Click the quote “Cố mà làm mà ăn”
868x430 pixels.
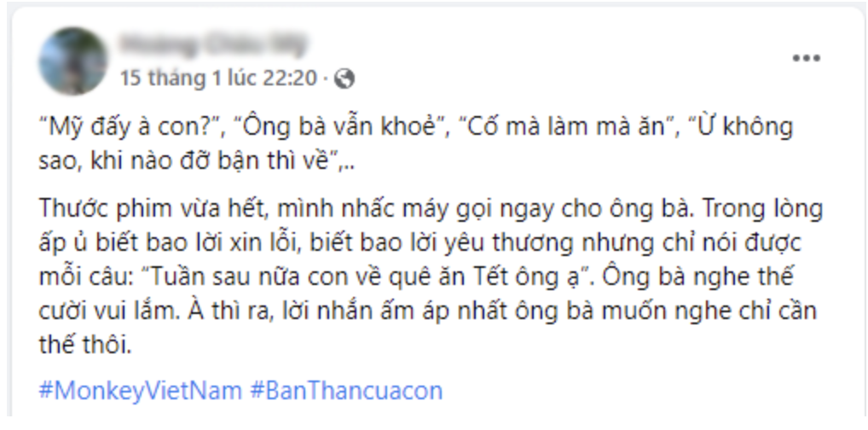pos(569,128)
